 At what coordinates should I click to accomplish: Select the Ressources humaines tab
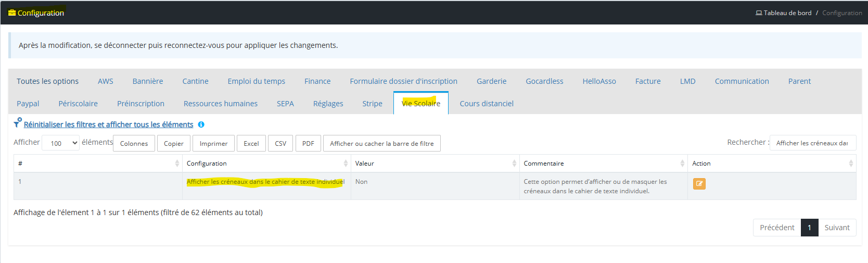click(x=220, y=104)
